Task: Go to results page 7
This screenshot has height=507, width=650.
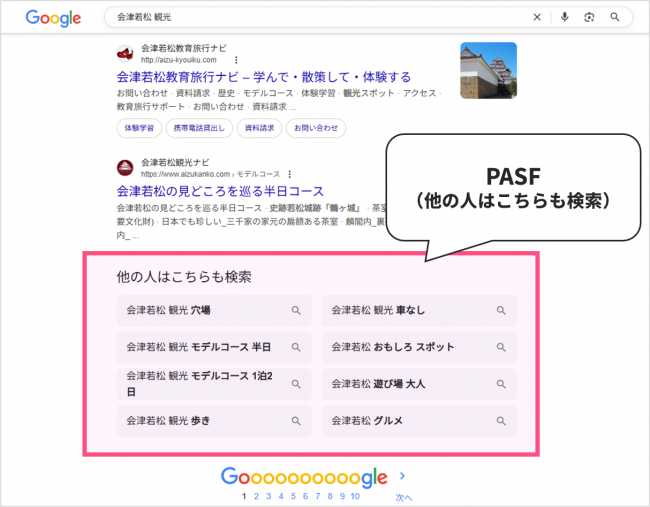Action: pos(318,496)
